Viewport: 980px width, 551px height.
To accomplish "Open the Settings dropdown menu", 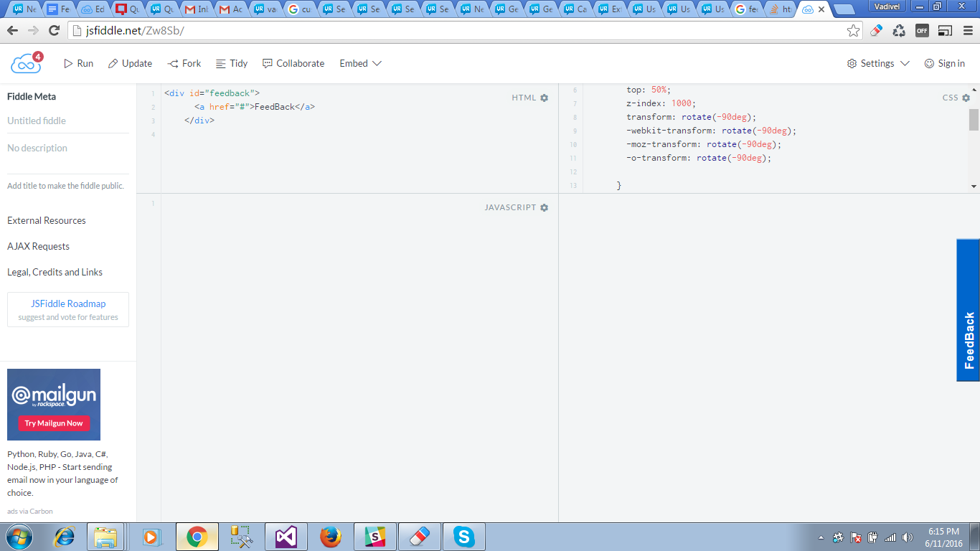I will pyautogui.click(x=878, y=63).
